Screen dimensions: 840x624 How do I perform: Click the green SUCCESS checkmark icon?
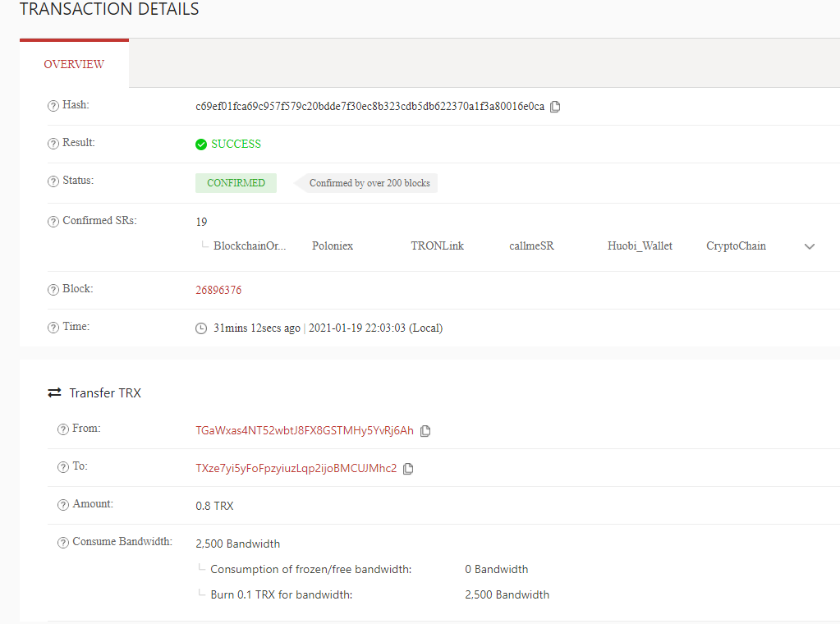pyautogui.click(x=201, y=144)
